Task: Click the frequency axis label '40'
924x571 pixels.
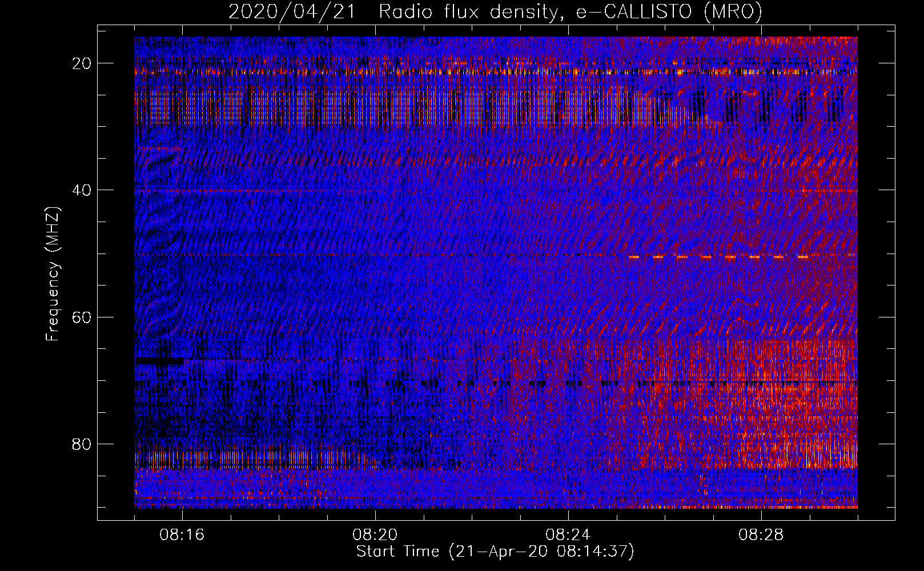Action: pyautogui.click(x=82, y=190)
